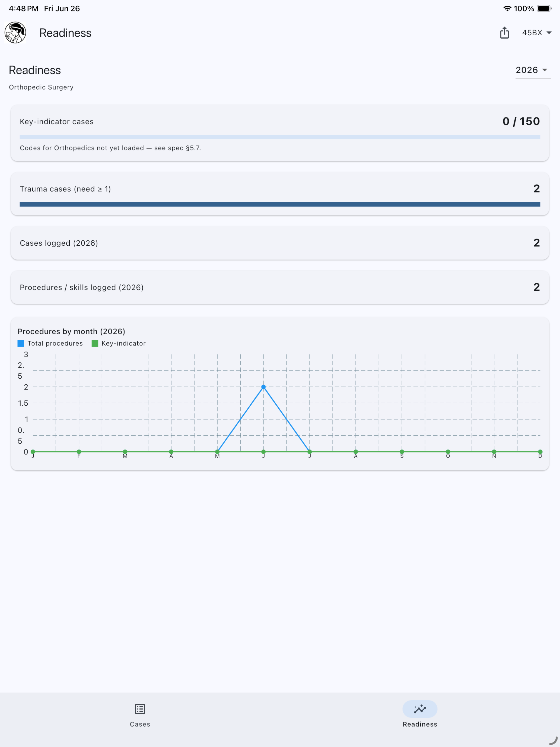Click the battery indicator in status bar
Image resolution: width=560 pixels, height=747 pixels.
pyautogui.click(x=544, y=8)
